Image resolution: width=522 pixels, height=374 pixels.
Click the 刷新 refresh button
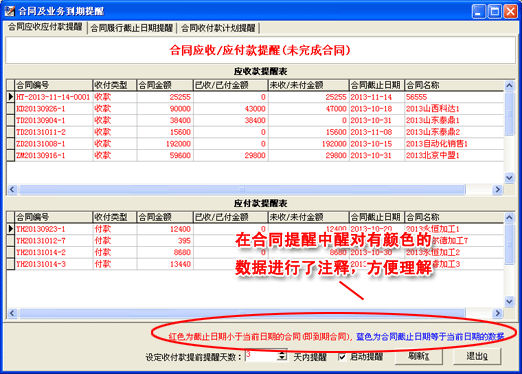[x=419, y=357]
